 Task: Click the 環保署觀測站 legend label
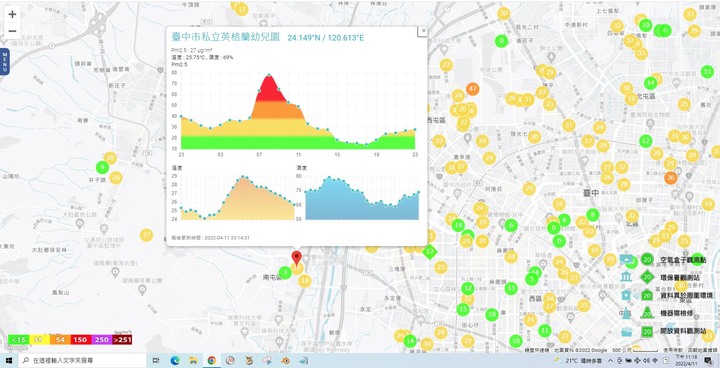[680, 277]
